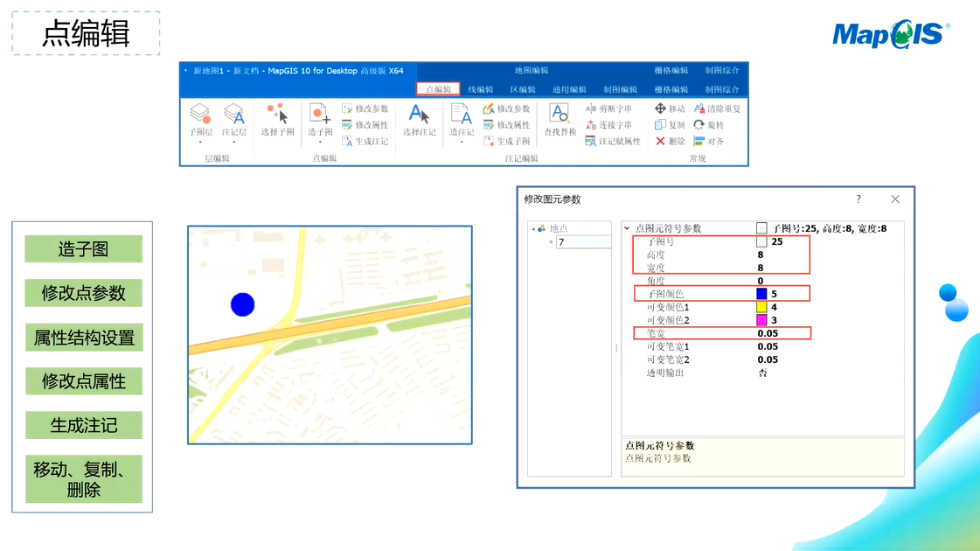The image size is (980, 551).
Task: Switch to the 点编辑 ribbon tab
Action: (x=438, y=89)
